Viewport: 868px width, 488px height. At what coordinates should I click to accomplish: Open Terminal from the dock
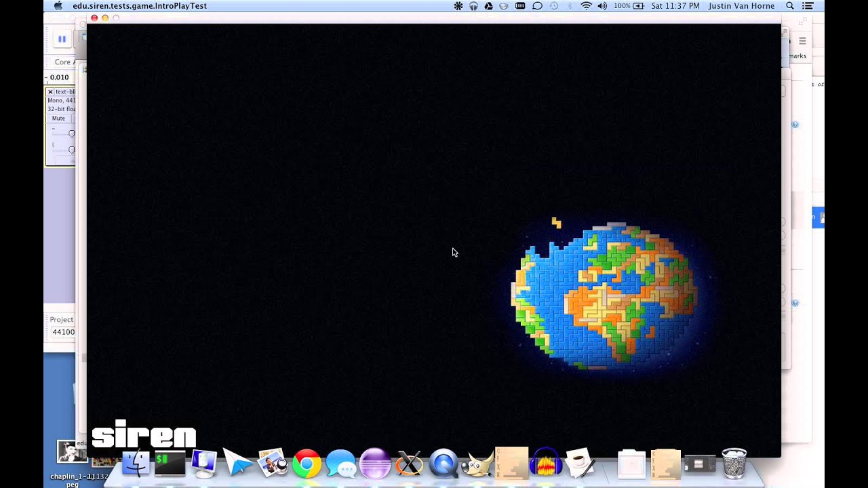pyautogui.click(x=170, y=464)
